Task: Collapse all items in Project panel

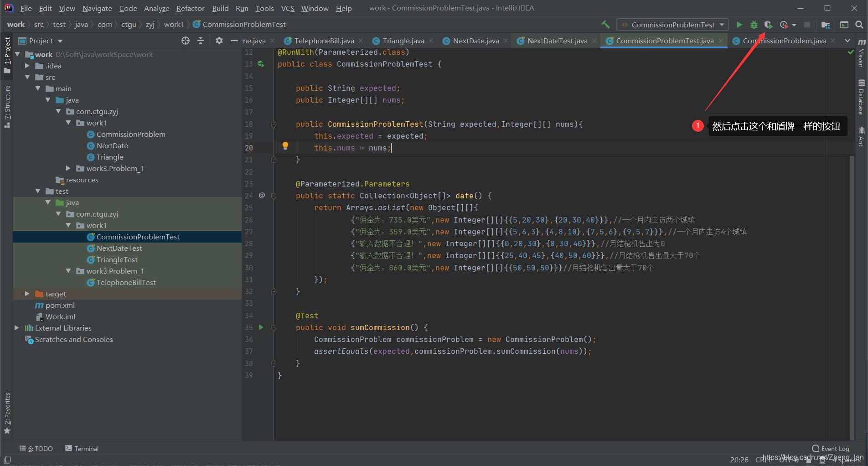Action: (201, 41)
